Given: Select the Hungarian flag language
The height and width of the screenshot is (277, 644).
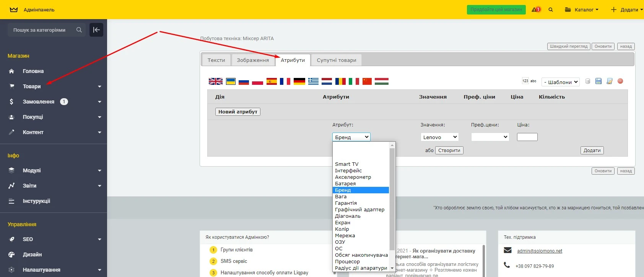Looking at the screenshot, I should [x=382, y=81].
